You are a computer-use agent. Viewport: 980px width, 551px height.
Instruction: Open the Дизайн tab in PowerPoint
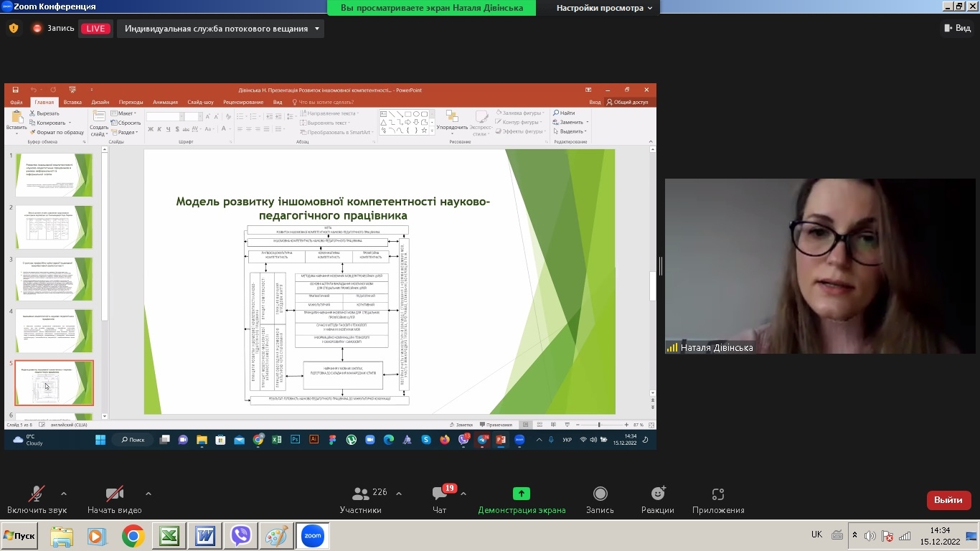[100, 102]
